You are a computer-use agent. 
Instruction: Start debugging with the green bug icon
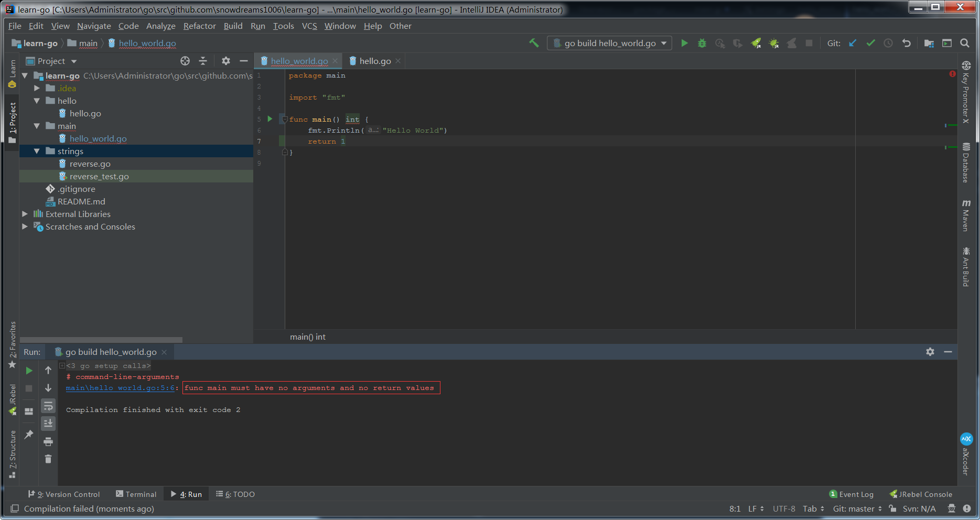pos(702,43)
